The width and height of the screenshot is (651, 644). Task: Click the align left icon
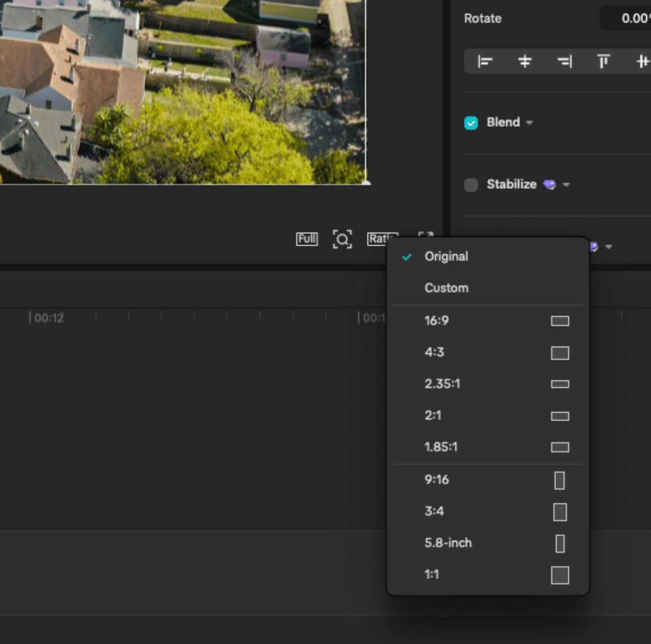pos(485,61)
